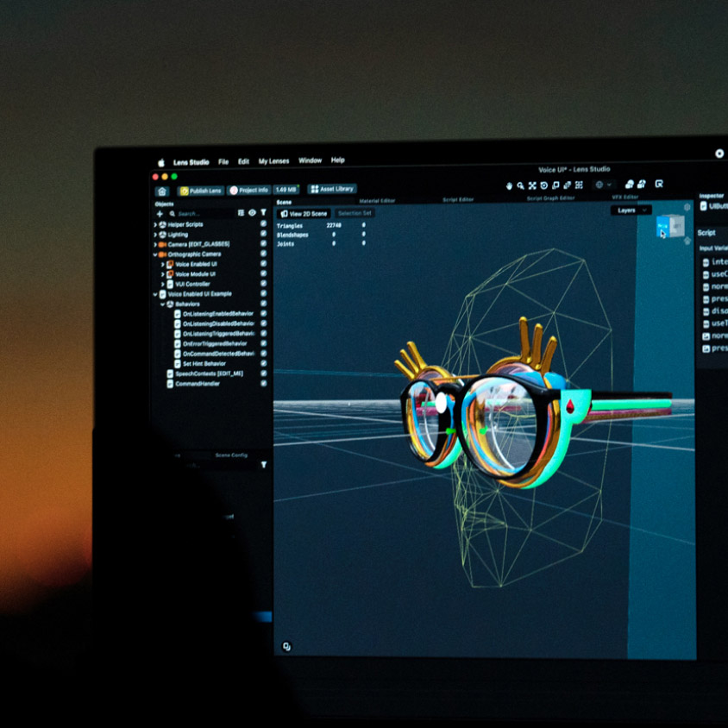Open the File menu
The width and height of the screenshot is (728, 728).
(x=223, y=161)
